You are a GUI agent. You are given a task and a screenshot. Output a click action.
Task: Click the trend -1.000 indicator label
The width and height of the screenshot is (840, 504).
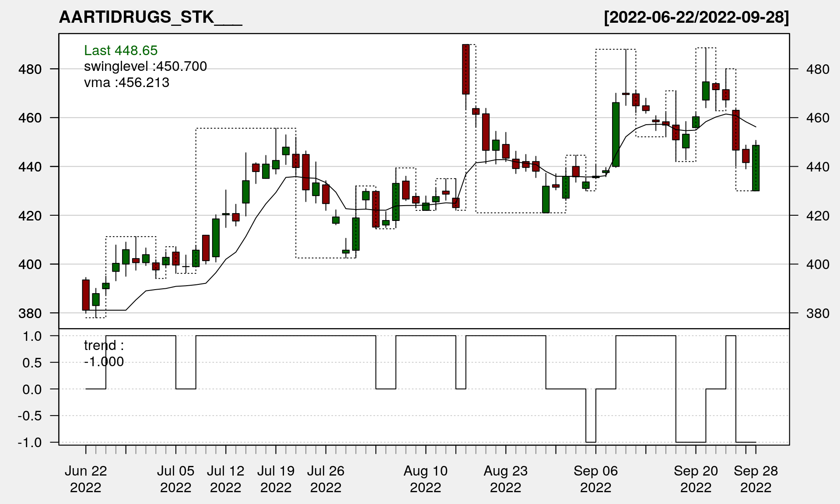click(104, 353)
